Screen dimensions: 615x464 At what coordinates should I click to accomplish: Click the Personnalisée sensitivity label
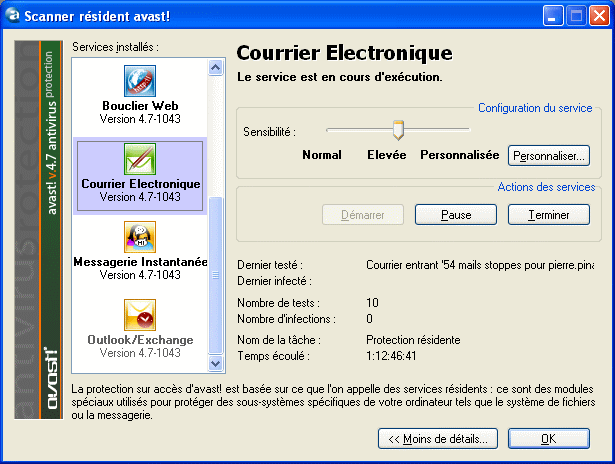click(x=460, y=155)
